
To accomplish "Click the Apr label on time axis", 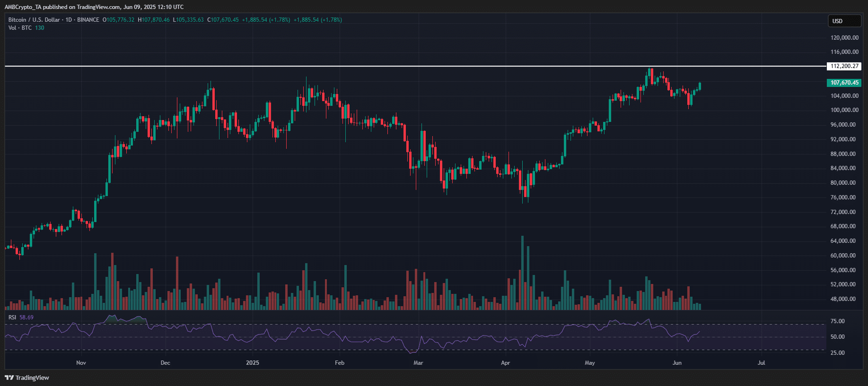I will pyautogui.click(x=505, y=363).
